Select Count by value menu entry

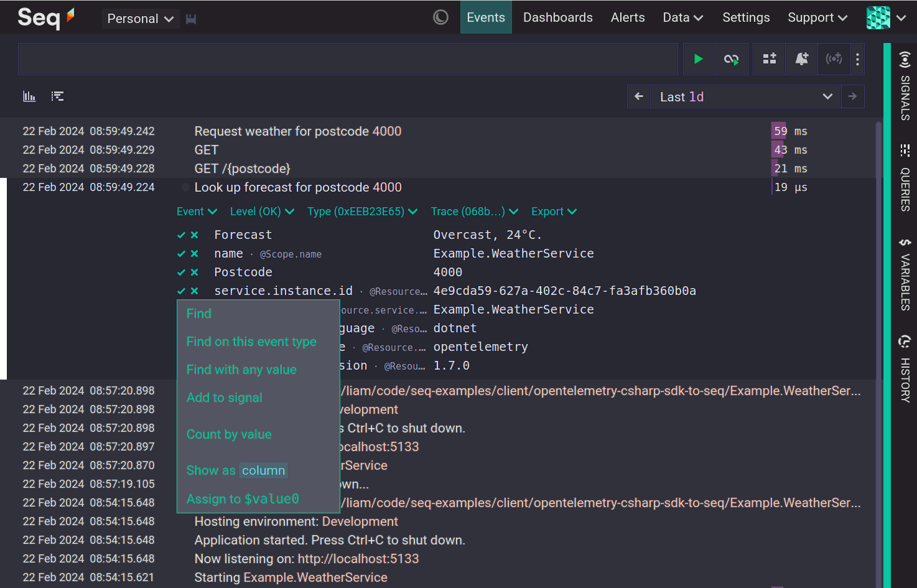229,434
